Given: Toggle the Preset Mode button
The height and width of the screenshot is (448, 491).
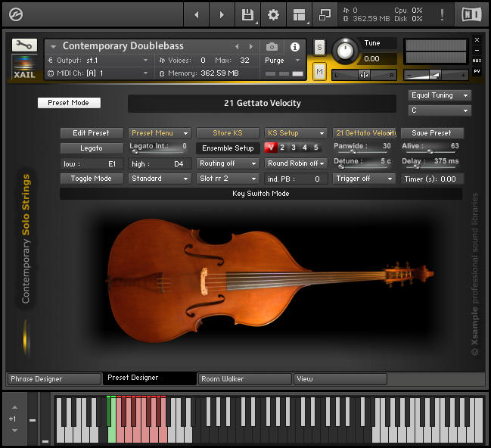Looking at the screenshot, I should pos(69,103).
